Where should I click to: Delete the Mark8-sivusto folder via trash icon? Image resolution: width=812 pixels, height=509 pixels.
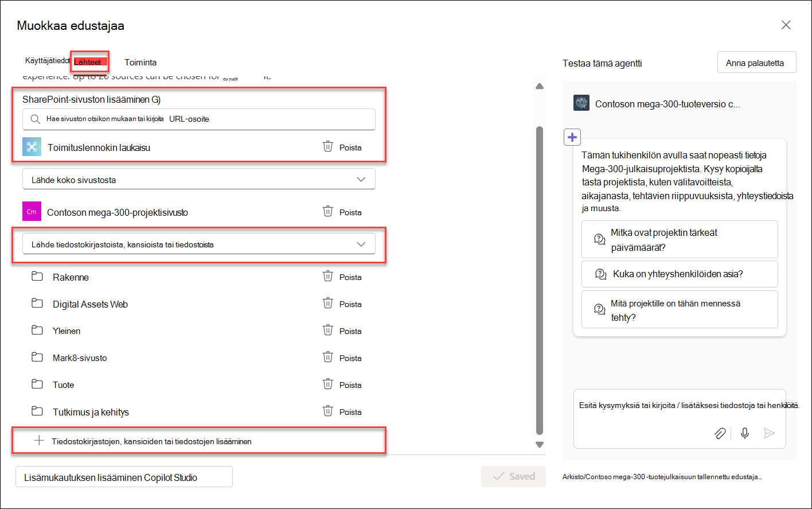click(328, 357)
